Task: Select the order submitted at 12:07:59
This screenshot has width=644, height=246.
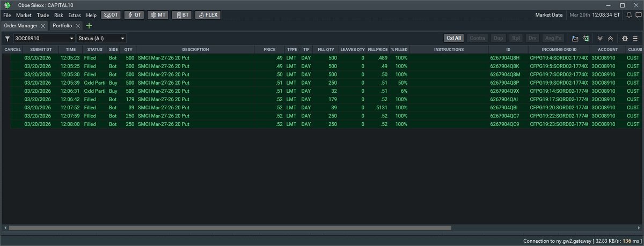Action: (x=322, y=116)
